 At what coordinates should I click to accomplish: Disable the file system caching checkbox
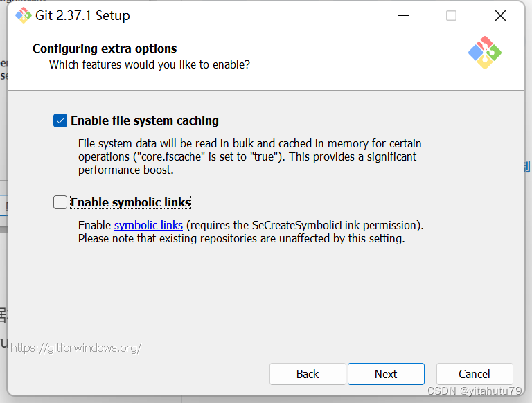pyautogui.click(x=60, y=120)
